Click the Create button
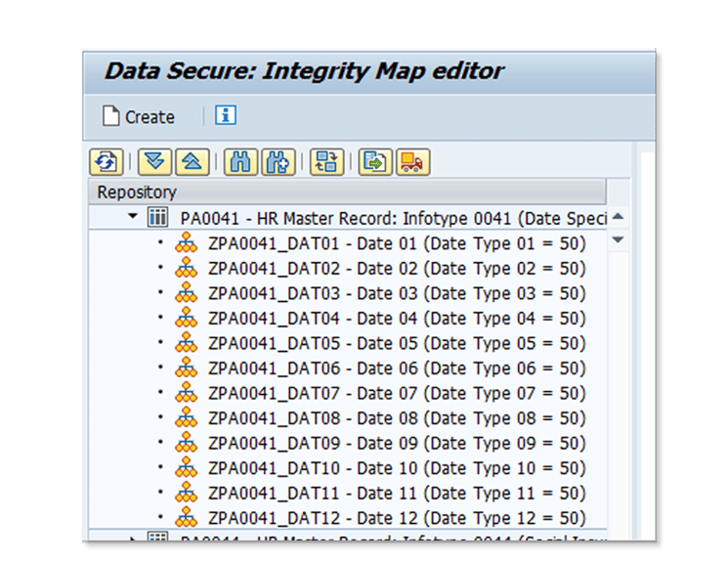 point(139,116)
